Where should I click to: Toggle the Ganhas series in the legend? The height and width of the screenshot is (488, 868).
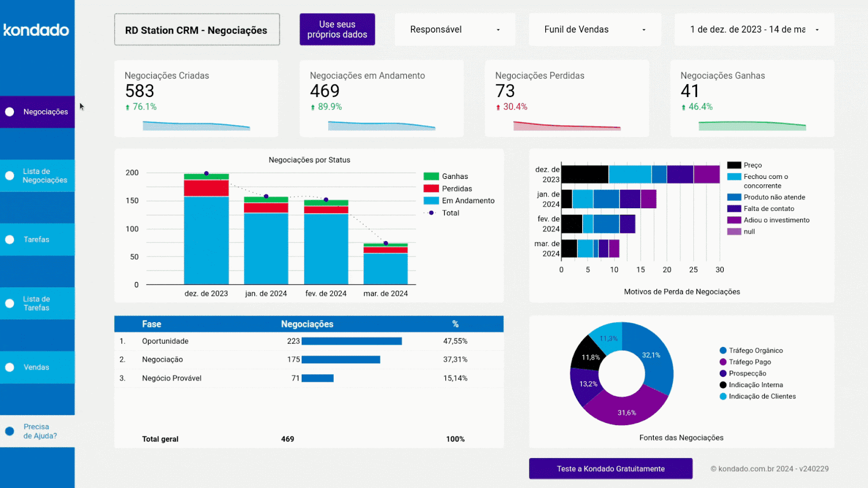click(x=431, y=176)
